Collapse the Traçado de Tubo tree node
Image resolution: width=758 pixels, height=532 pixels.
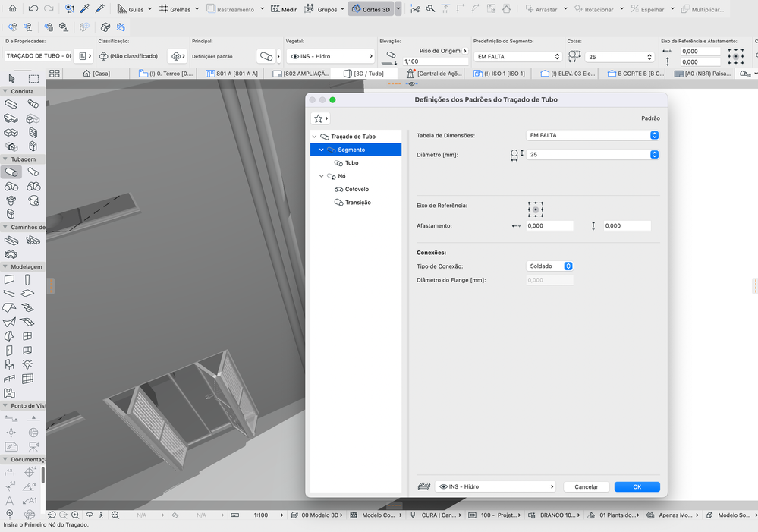(x=314, y=137)
